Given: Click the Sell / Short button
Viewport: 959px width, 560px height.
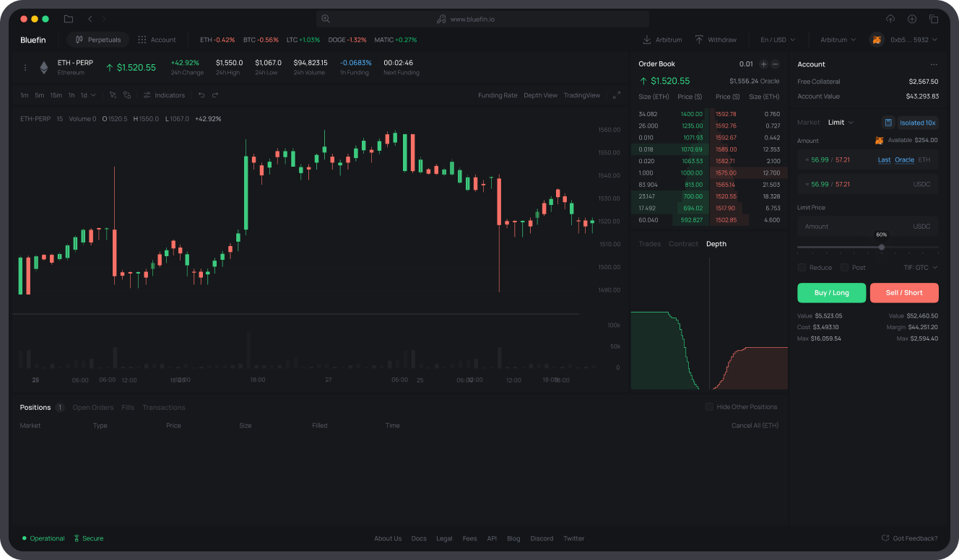Looking at the screenshot, I should click(904, 292).
